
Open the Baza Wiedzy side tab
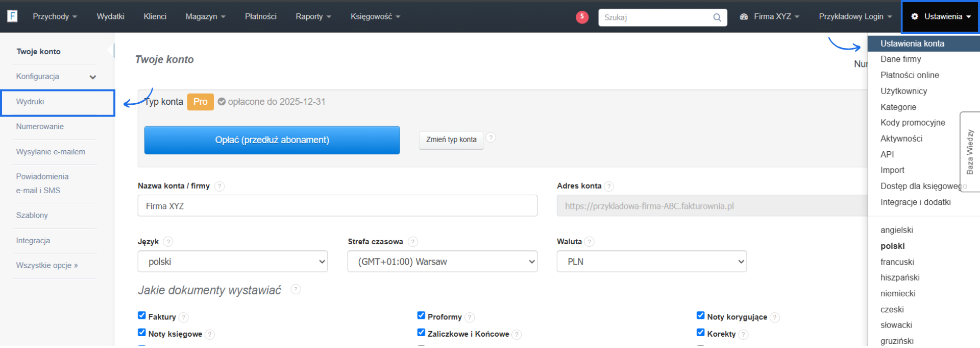(x=970, y=152)
